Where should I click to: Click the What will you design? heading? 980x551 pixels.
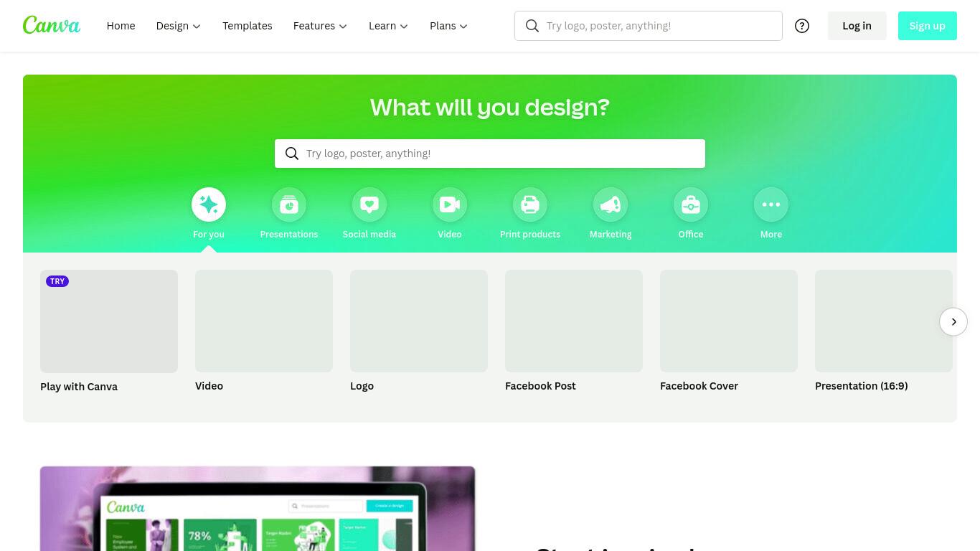(x=490, y=108)
